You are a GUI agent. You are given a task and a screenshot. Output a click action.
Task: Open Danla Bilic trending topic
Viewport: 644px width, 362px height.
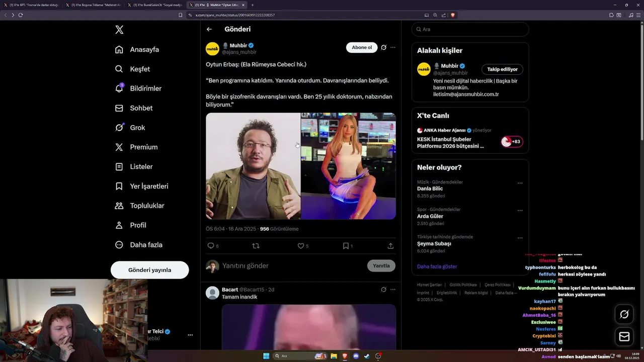[x=430, y=189]
